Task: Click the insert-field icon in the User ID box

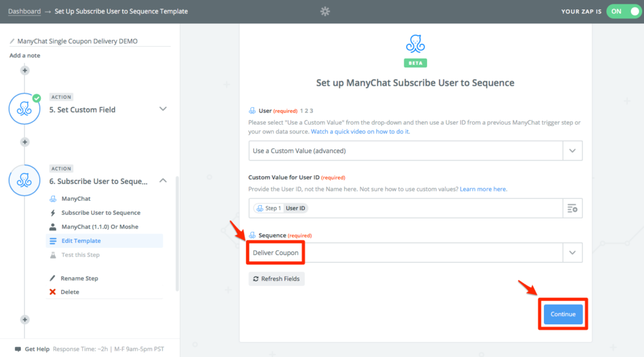Action: pyautogui.click(x=572, y=208)
